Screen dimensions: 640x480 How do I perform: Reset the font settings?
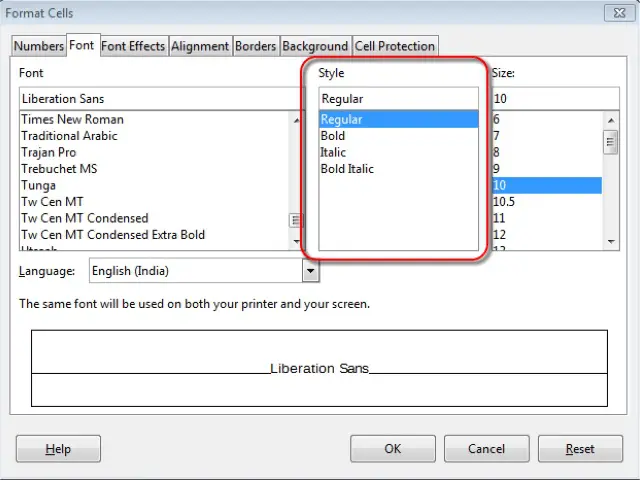[x=580, y=449]
